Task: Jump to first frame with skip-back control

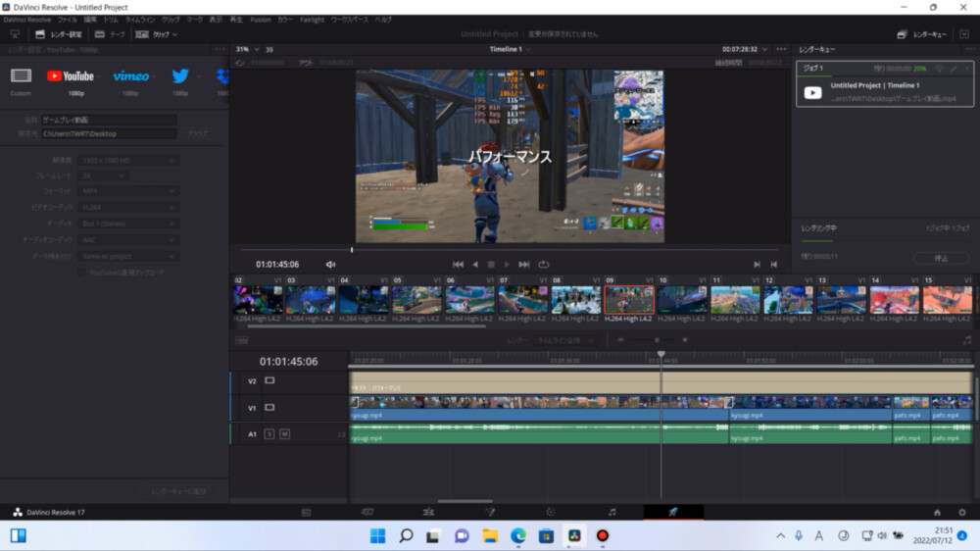Action: [x=458, y=265]
